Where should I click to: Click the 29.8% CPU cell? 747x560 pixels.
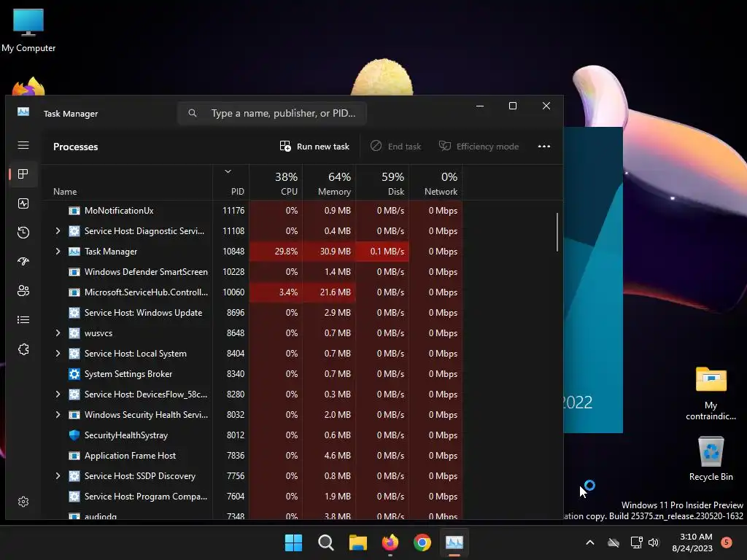276,252
